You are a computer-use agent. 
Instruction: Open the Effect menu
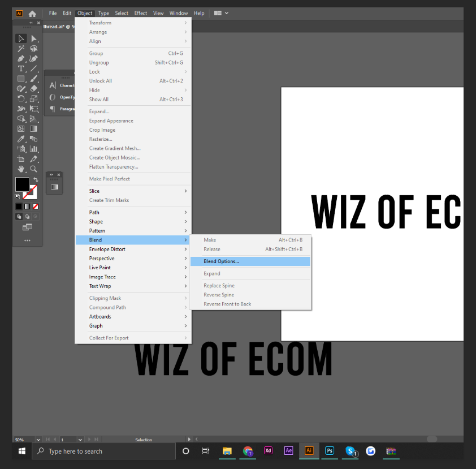click(140, 13)
